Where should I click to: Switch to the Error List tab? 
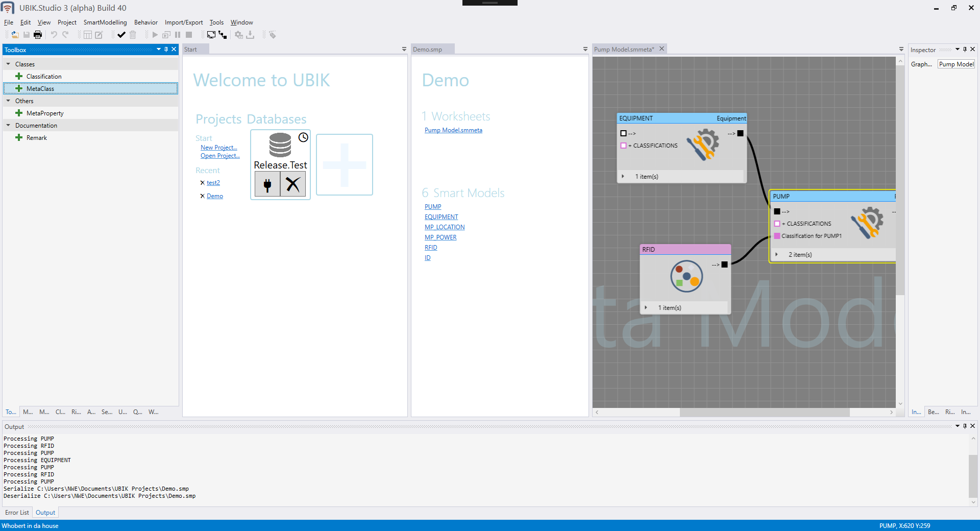tap(17, 513)
